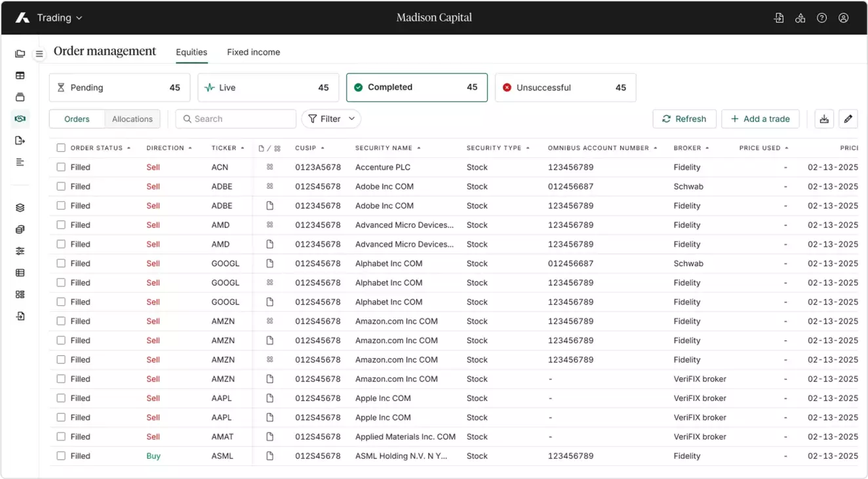This screenshot has height=479, width=868.
Task: Click the document icon in the GOOGL Schwab row
Action: pos(269,263)
